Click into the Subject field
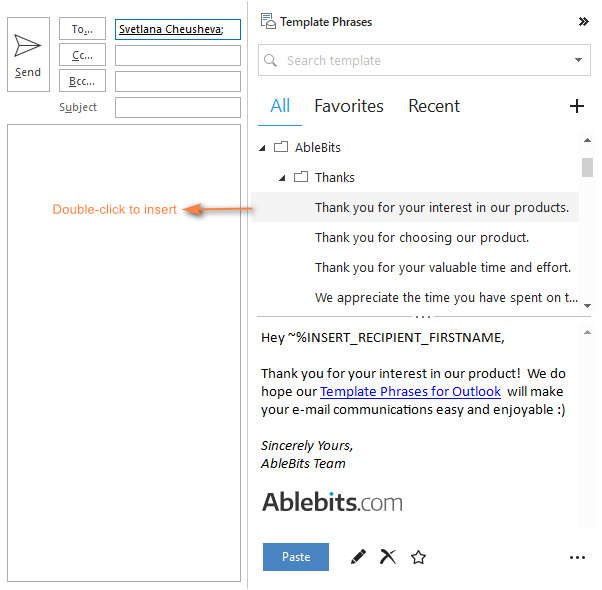 pyautogui.click(x=177, y=107)
